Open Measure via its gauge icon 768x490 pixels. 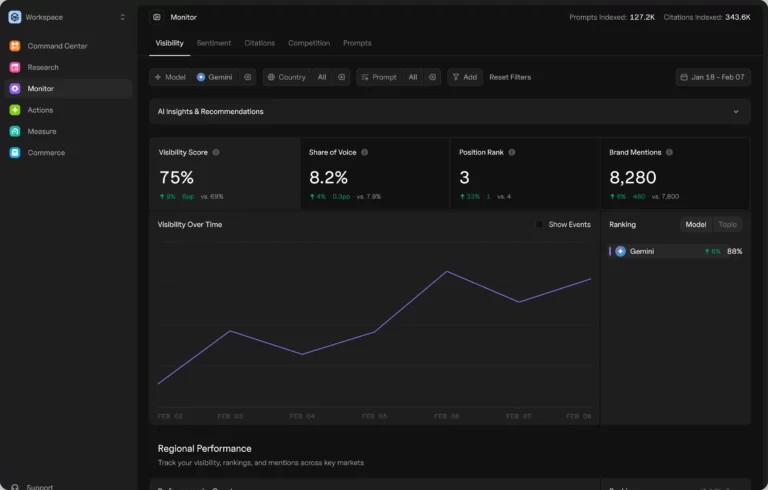[x=15, y=131]
